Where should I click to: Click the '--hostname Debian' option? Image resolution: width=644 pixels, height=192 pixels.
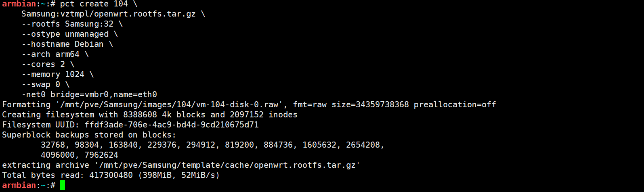63,44
